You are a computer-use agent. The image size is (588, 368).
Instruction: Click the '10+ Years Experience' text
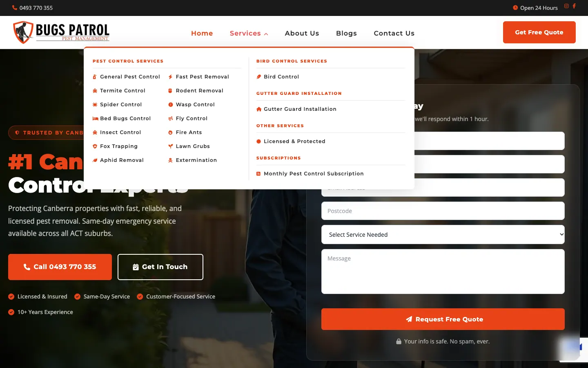click(x=45, y=312)
